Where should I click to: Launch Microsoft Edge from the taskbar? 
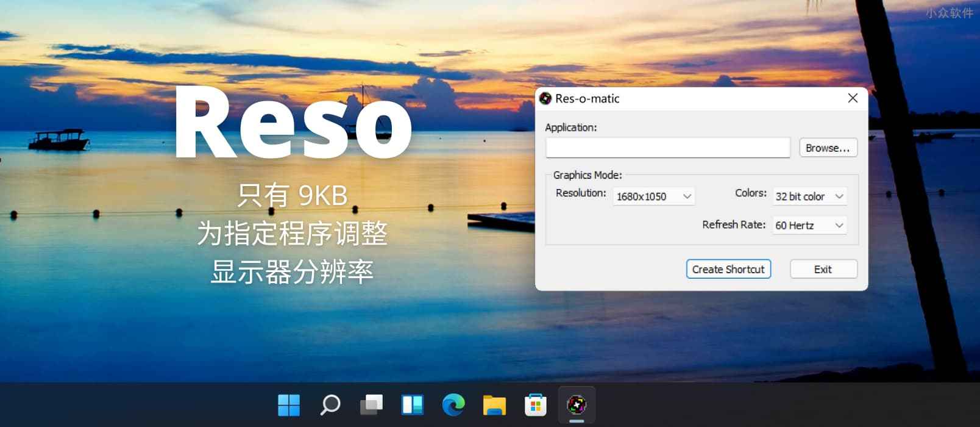[x=453, y=404]
